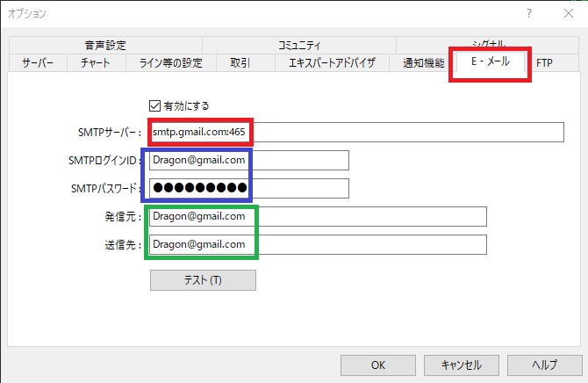Click the SMTPパスワード field
The image size is (588, 383).
[x=249, y=188]
